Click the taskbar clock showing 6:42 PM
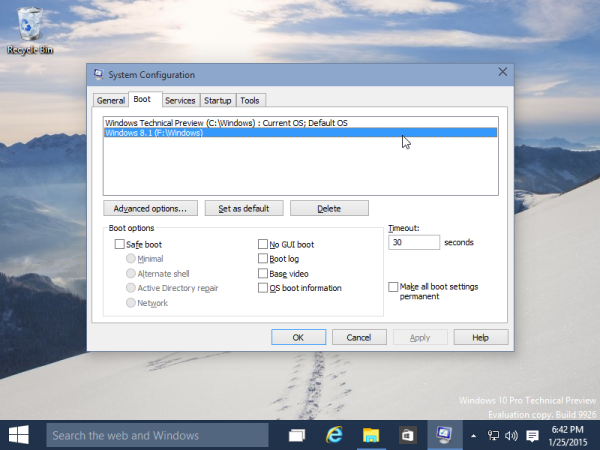The image size is (600, 450). pyautogui.click(x=567, y=435)
